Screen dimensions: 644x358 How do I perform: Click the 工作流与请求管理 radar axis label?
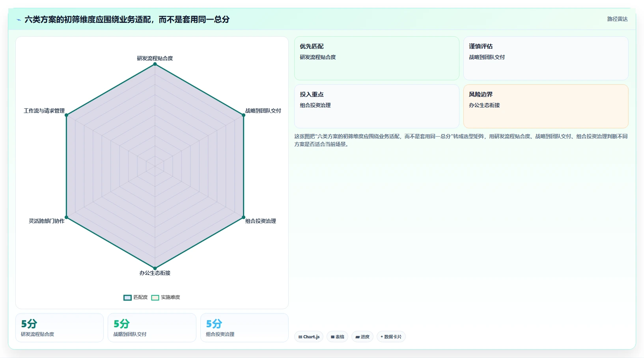(x=44, y=111)
